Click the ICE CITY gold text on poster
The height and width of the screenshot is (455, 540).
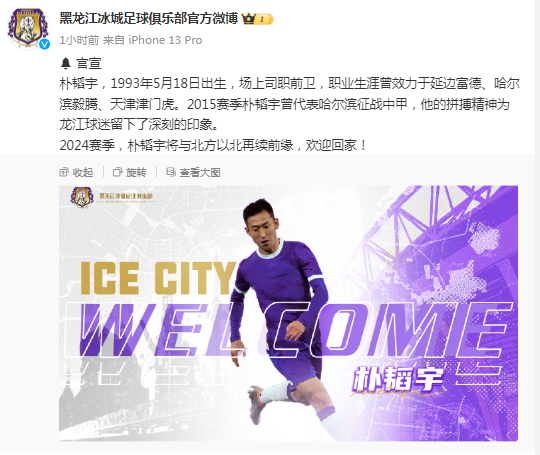[x=158, y=278]
